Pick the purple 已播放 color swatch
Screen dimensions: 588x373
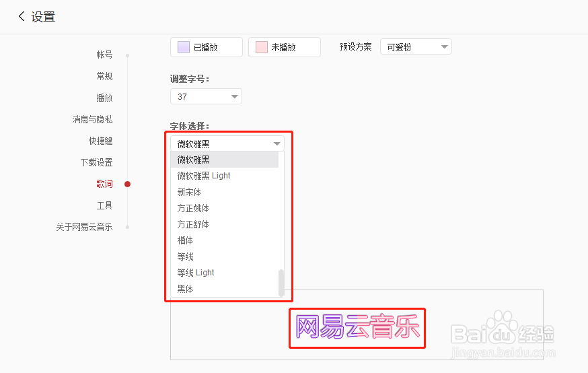click(x=184, y=47)
